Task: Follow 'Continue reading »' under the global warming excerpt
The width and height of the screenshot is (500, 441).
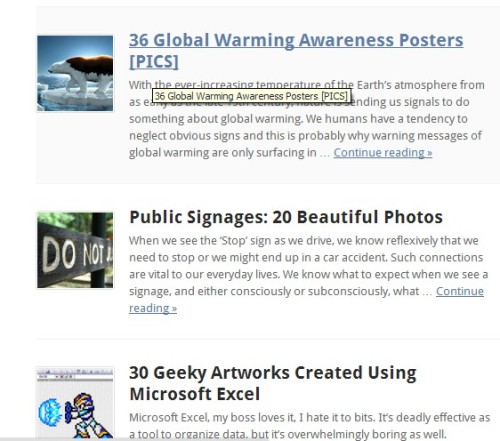Action: (383, 153)
